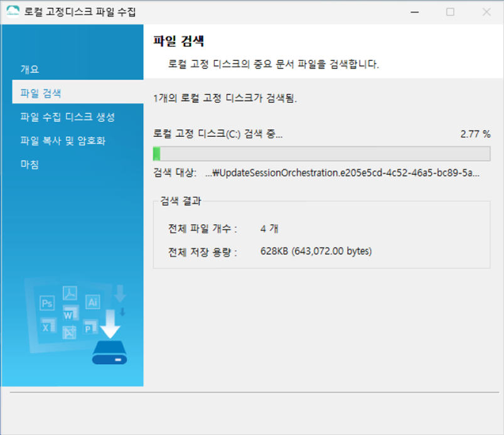Select the 마침 step in sidebar
This screenshot has width=504, height=435.
point(29,164)
